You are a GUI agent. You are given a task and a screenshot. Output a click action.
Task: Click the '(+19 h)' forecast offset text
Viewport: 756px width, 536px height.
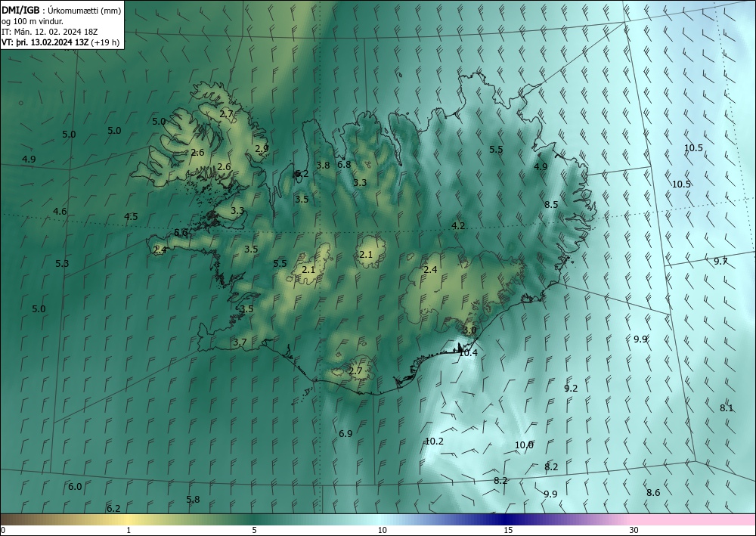105,42
